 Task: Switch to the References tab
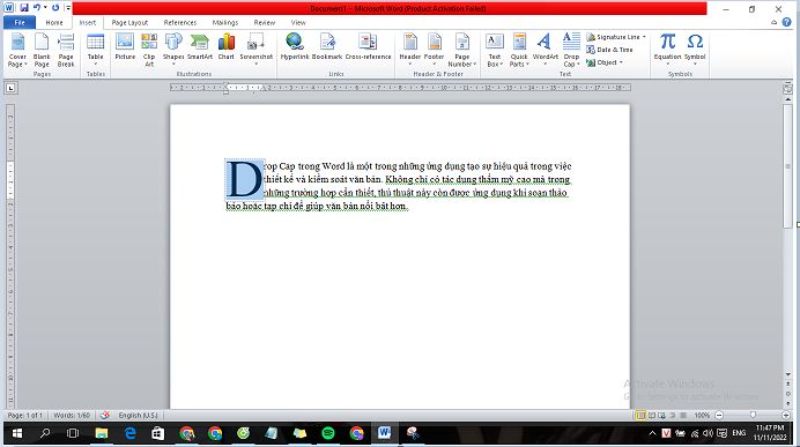tap(180, 22)
